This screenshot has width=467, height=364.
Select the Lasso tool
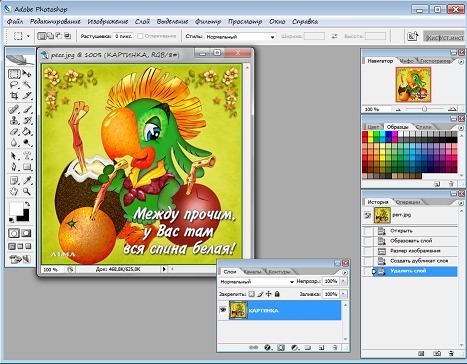(14, 85)
